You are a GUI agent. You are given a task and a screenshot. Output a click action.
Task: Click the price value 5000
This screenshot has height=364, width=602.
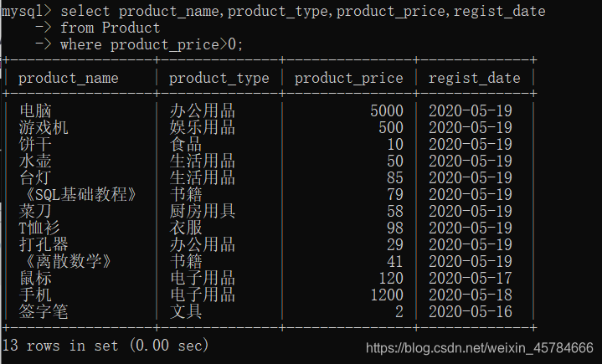click(x=387, y=110)
